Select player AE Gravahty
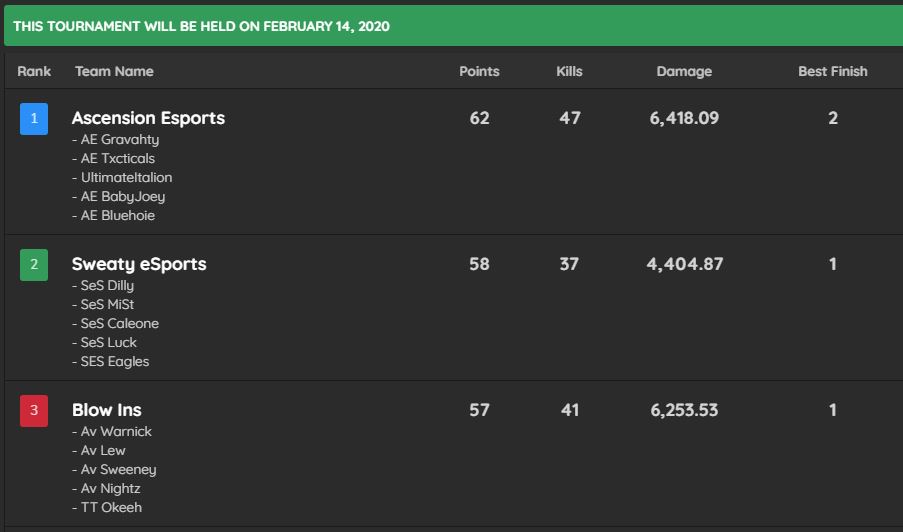The height and width of the screenshot is (532, 903). pyautogui.click(x=119, y=140)
